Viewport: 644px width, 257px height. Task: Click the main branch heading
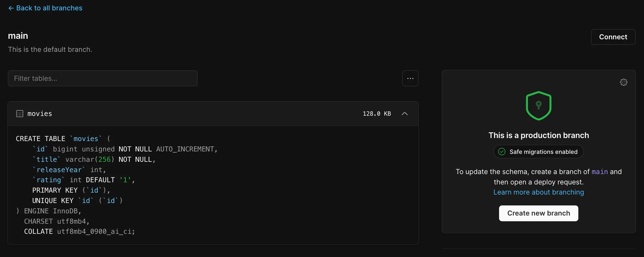pos(18,36)
